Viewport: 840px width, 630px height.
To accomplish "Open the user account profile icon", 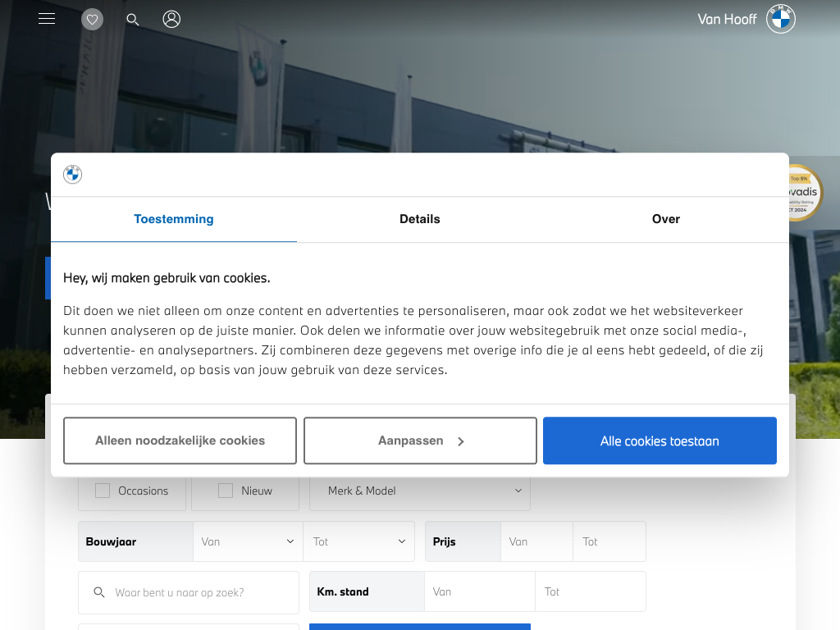I will 171,19.
